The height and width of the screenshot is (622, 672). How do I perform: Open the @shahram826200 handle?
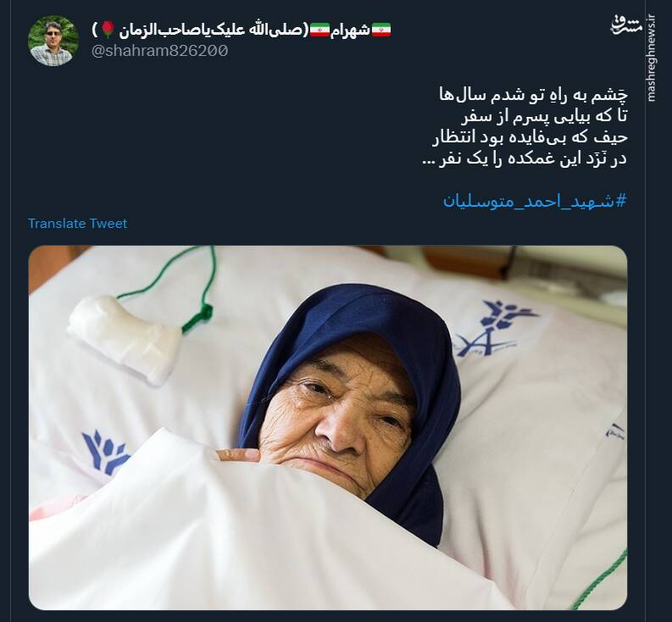coord(159,51)
